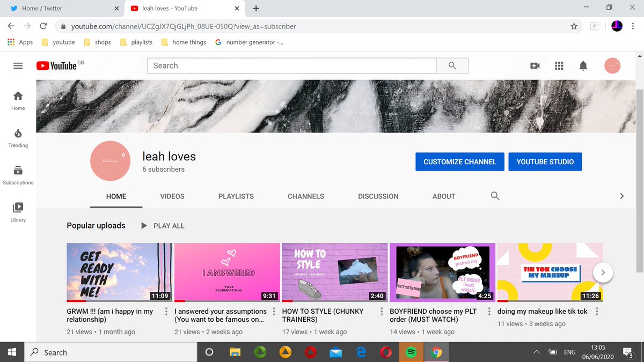Click the create video camera icon
This screenshot has width=644, height=362.
pyautogui.click(x=535, y=65)
